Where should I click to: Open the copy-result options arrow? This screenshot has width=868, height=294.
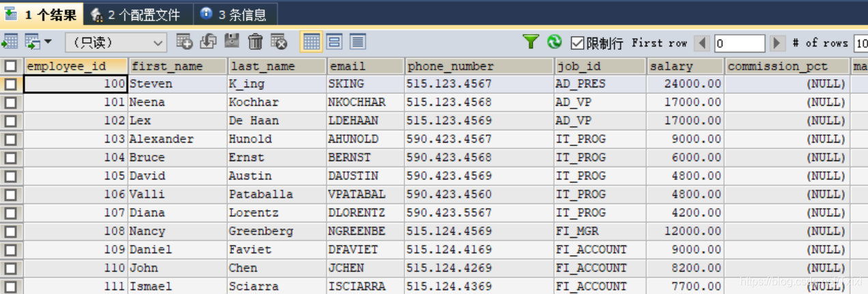(48, 42)
